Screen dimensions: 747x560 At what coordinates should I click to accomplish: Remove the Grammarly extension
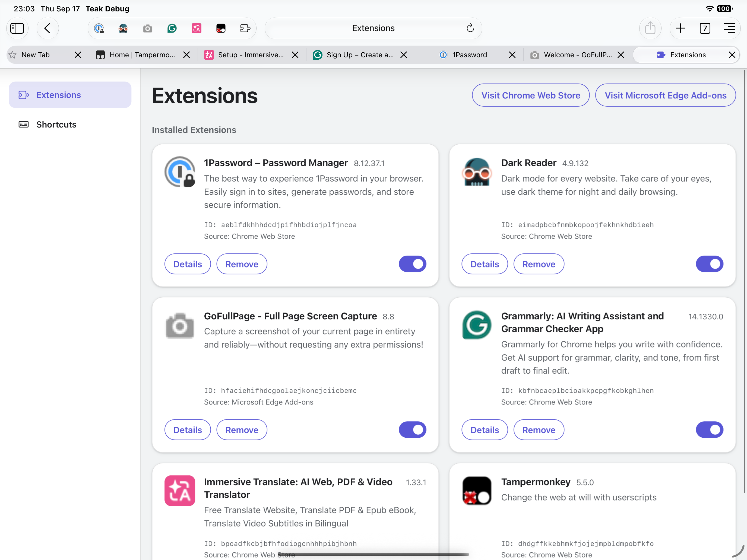[x=539, y=430]
